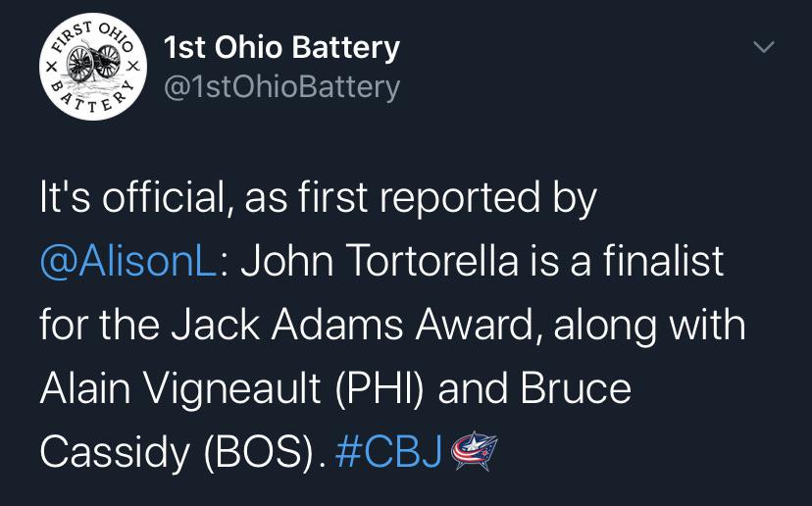The image size is (812, 506).
Task: Click the 'BATTERY' arc text in logo
Action: (93, 98)
